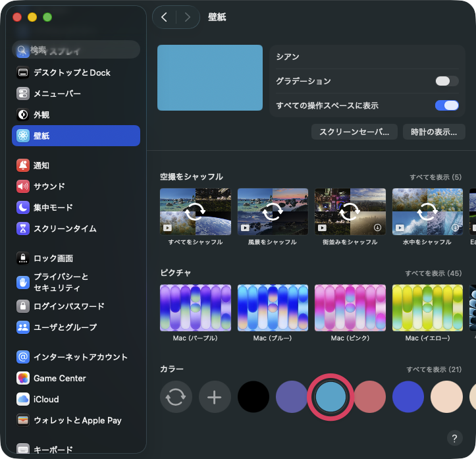Select Mac (ピンク) wallpaper thumbnail
This screenshot has height=459, width=476.
pyautogui.click(x=350, y=308)
